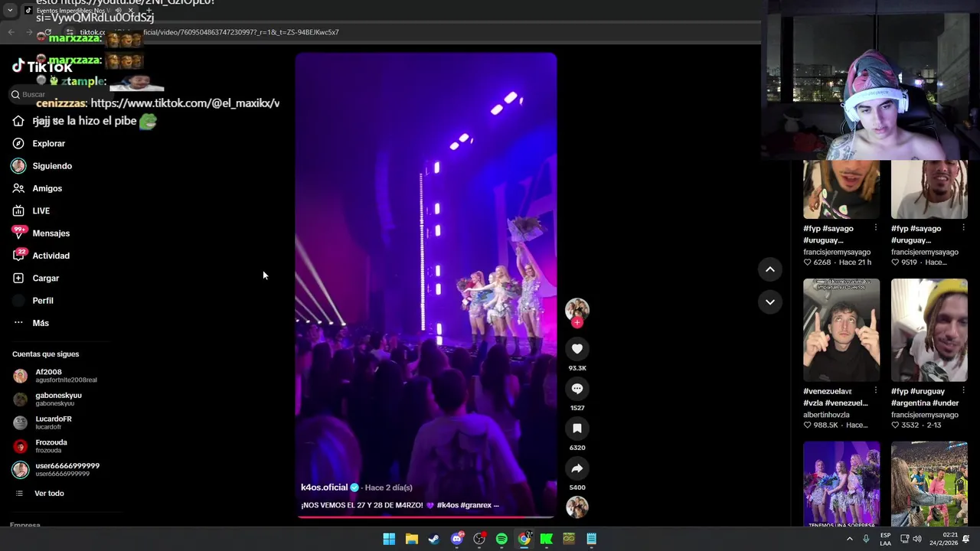Open File Explorer from the taskbar
Viewport: 980px width, 551px height.
411,539
